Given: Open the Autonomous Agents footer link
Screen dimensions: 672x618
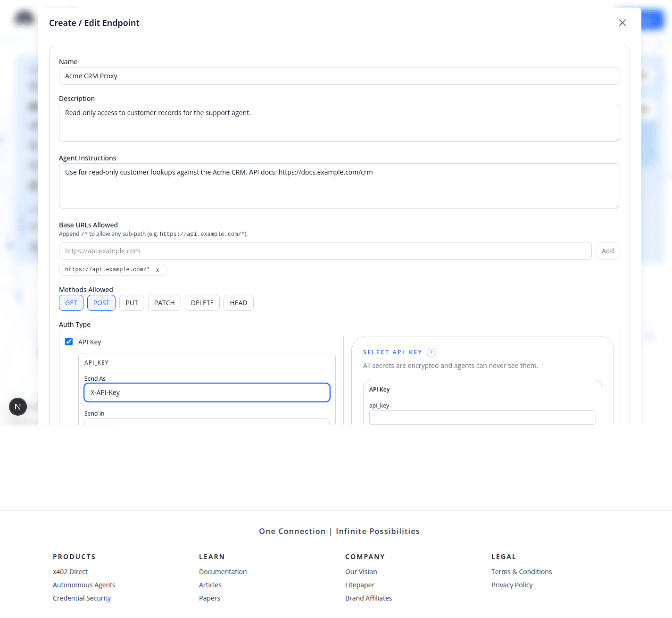Looking at the screenshot, I should [84, 585].
